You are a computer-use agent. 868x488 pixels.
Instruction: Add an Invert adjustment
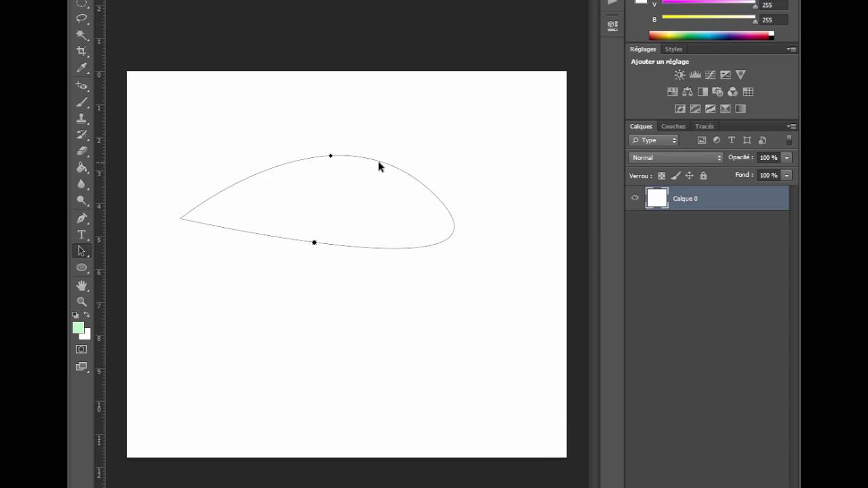coord(680,108)
